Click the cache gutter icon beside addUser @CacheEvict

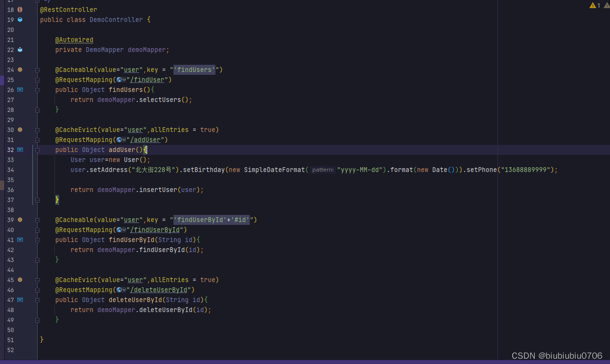(x=20, y=130)
